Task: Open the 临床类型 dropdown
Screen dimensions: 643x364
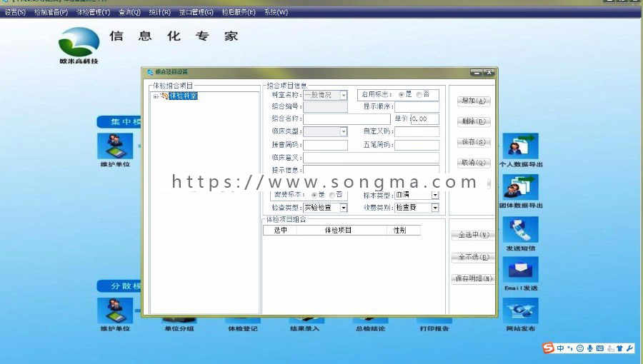Action: pos(344,131)
